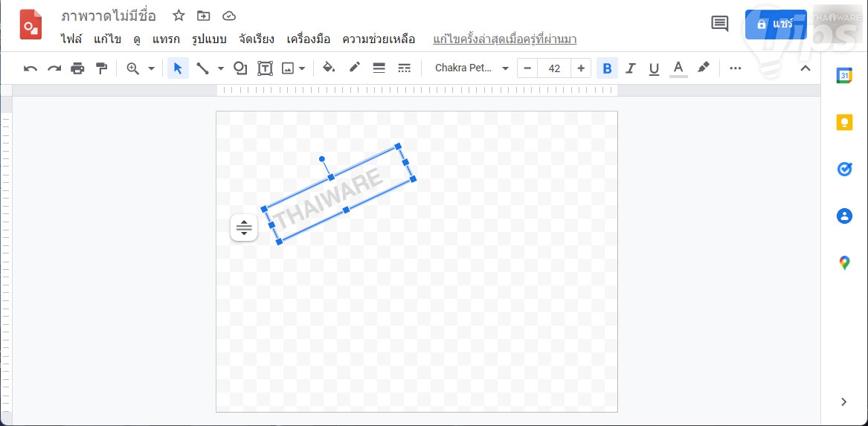Open the Border color pencil
The width and height of the screenshot is (868, 426).
pos(354,68)
